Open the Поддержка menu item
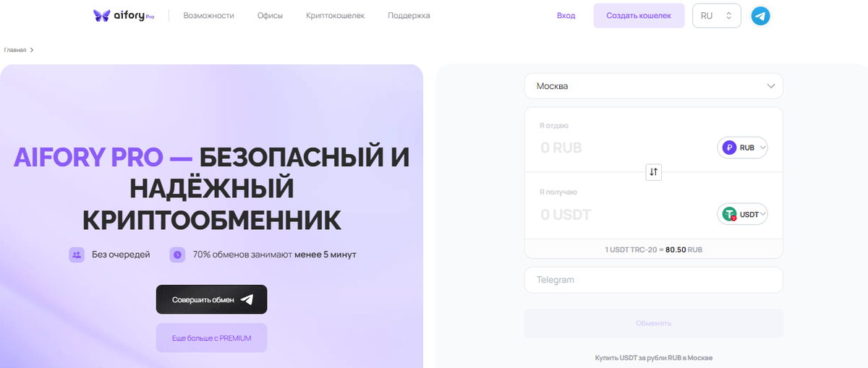 (x=409, y=15)
